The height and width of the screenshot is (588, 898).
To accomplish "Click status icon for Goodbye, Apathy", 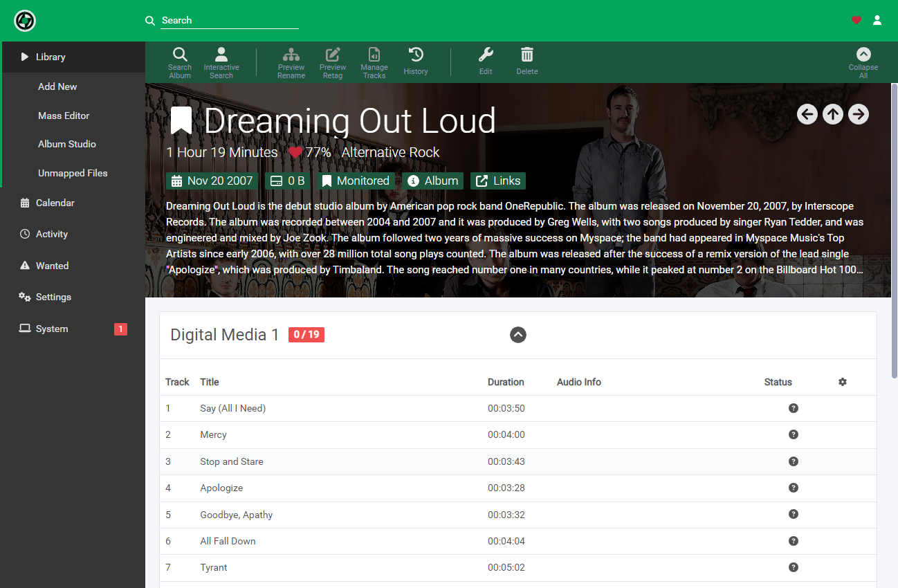I will [794, 514].
